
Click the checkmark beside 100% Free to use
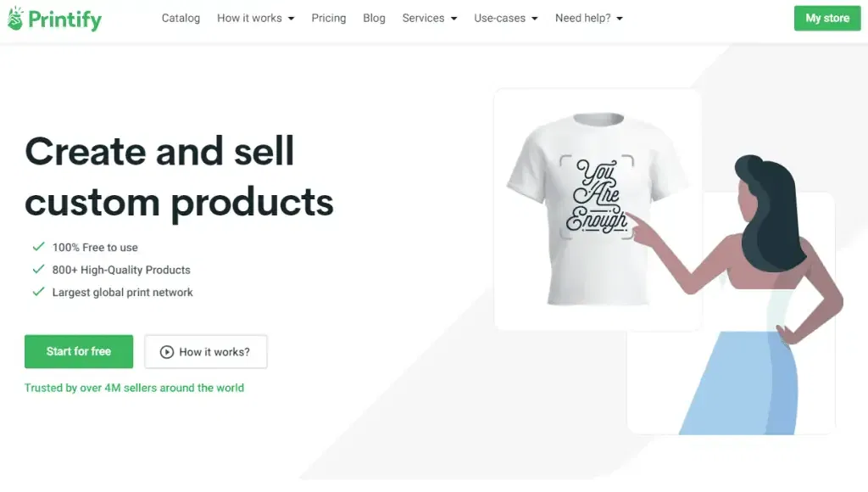(38, 247)
